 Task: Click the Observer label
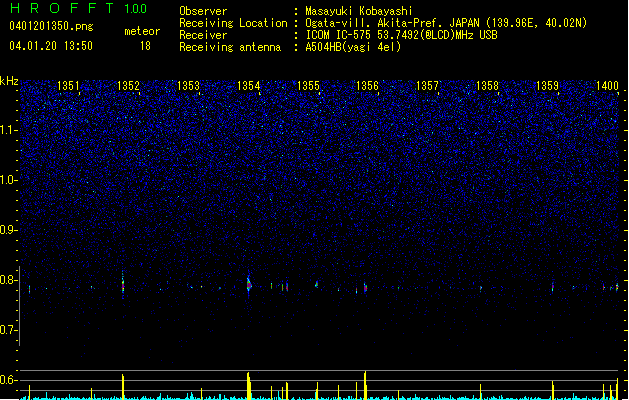click(x=203, y=11)
